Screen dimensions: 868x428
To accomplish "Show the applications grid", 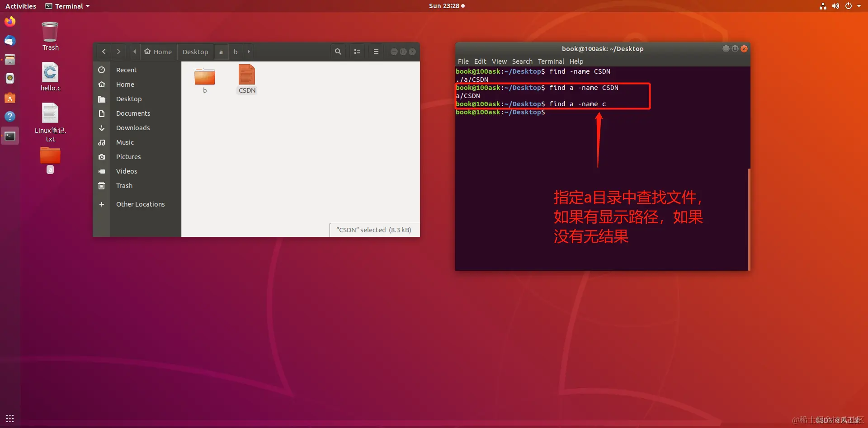I will pyautogui.click(x=10, y=419).
